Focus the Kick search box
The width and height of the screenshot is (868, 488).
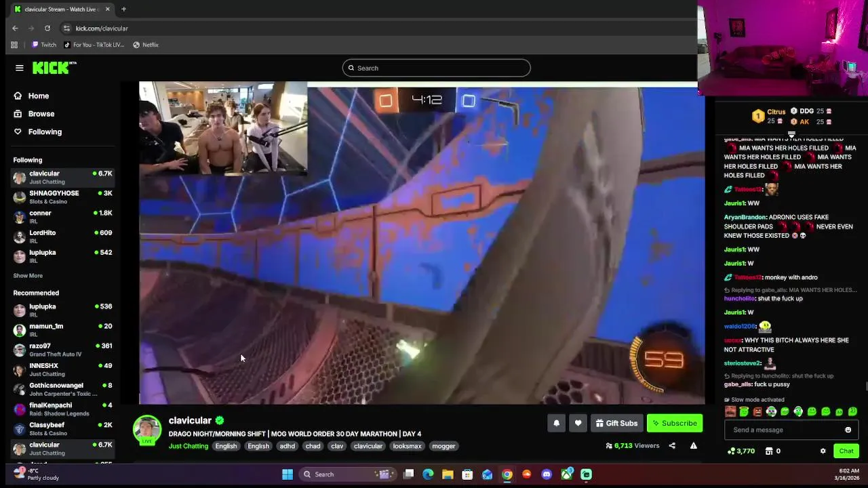(436, 68)
